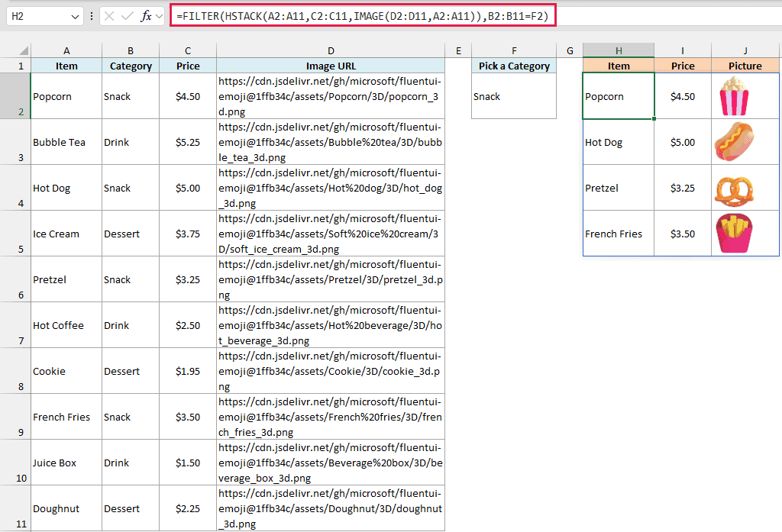The height and width of the screenshot is (532, 782).
Task: Select column C header
Action: coord(188,50)
